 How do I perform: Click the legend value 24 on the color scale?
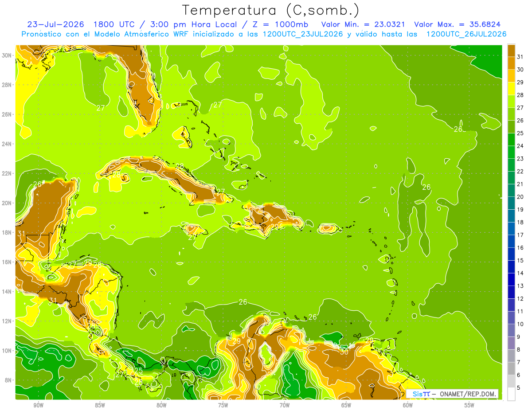pyautogui.click(x=520, y=145)
